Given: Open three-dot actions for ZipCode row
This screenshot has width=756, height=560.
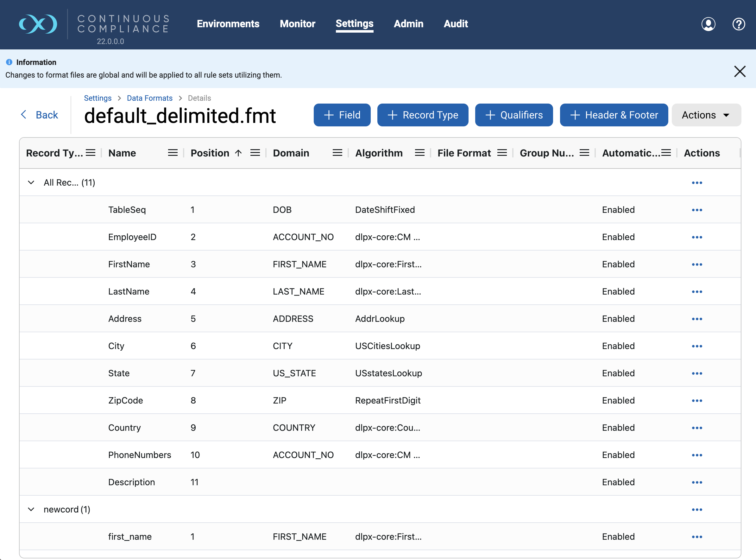Looking at the screenshot, I should [697, 400].
